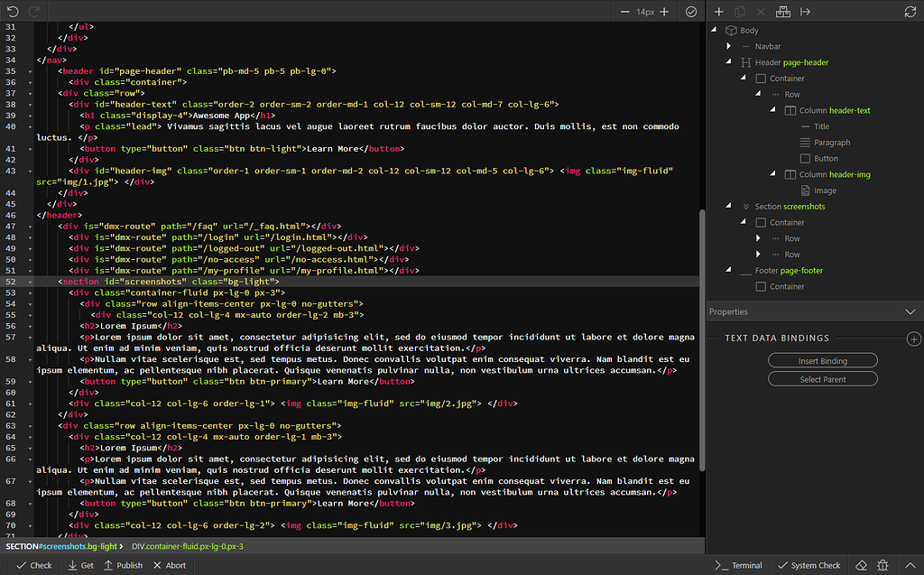The image size is (924, 575).
Task: Increase font size with the plus icon
Action: pyautogui.click(x=664, y=12)
